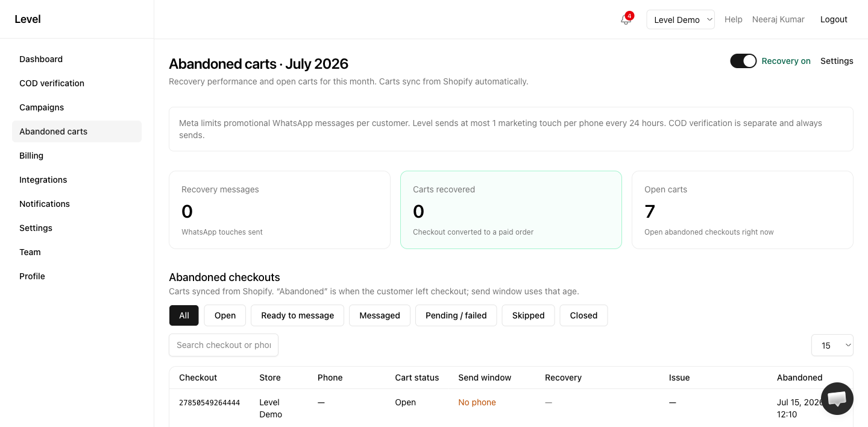This screenshot has height=427, width=868.
Task: Select the Carts recovered stat card
Action: pyautogui.click(x=511, y=210)
